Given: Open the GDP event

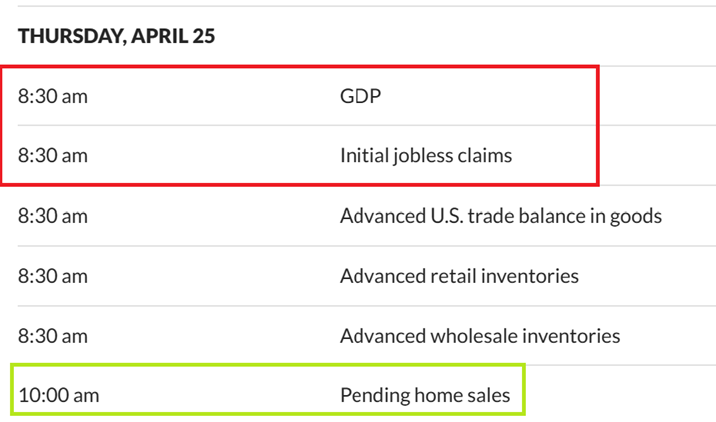Looking at the screenshot, I should click(x=361, y=96).
